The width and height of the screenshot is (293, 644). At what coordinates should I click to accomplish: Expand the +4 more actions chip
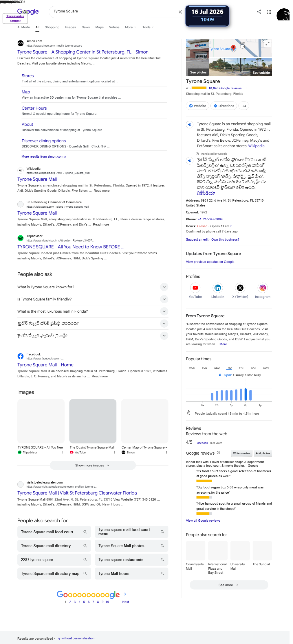pos(244,106)
